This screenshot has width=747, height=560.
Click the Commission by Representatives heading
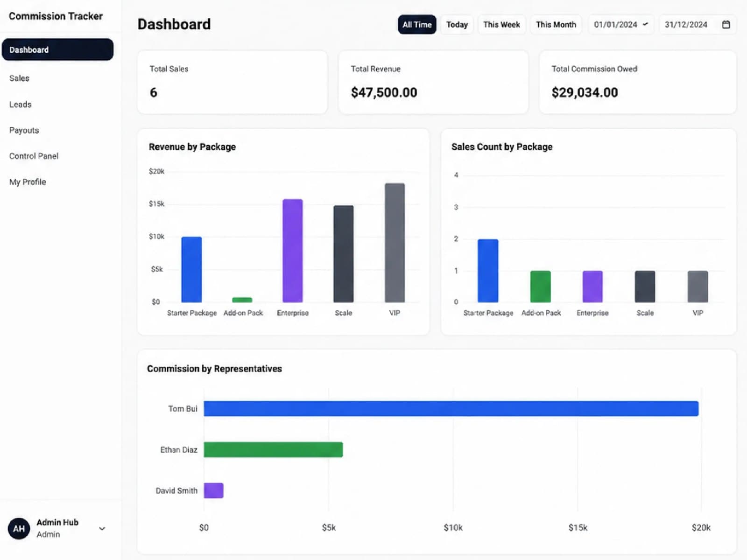click(x=214, y=369)
